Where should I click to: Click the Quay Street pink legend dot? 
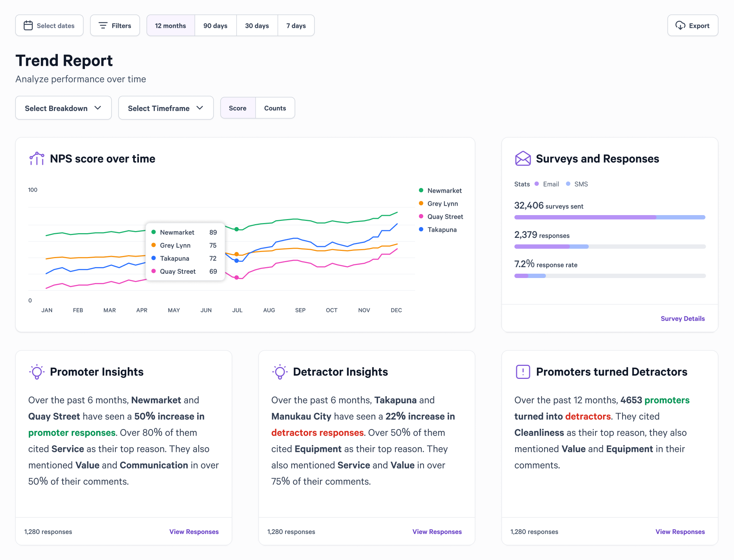(421, 216)
